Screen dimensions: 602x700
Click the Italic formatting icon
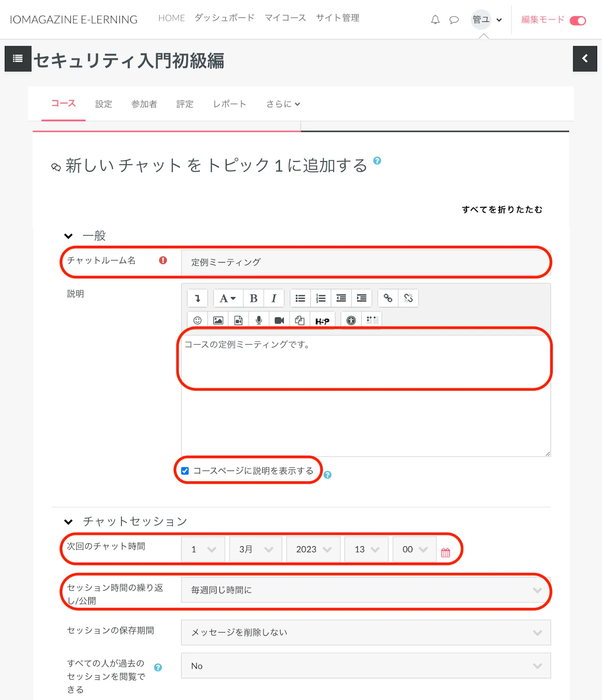coord(274,298)
